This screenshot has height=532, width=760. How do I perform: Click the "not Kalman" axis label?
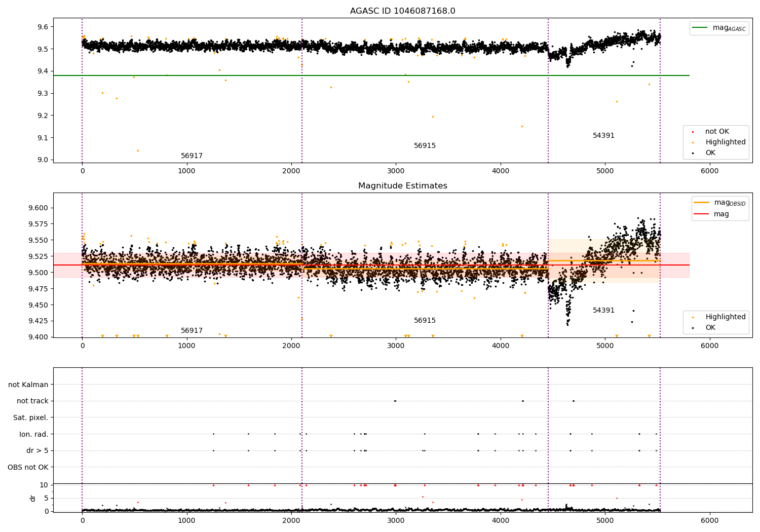coord(28,385)
